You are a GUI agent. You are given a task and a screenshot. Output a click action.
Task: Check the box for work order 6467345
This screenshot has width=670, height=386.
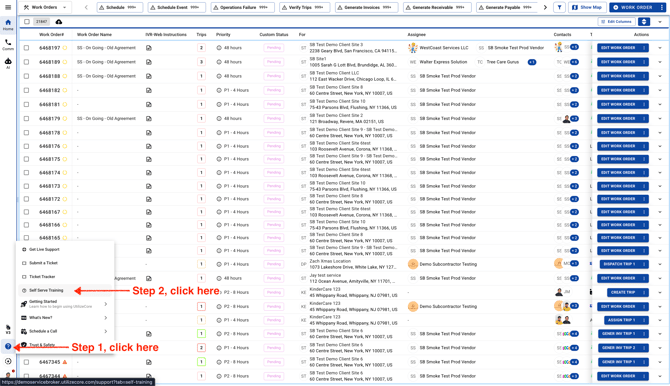(26, 362)
